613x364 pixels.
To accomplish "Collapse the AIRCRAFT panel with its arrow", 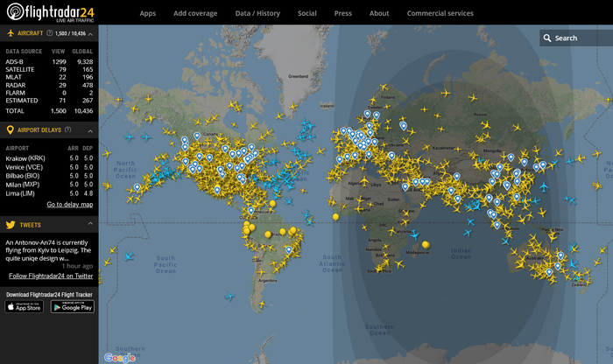I will coord(95,33).
